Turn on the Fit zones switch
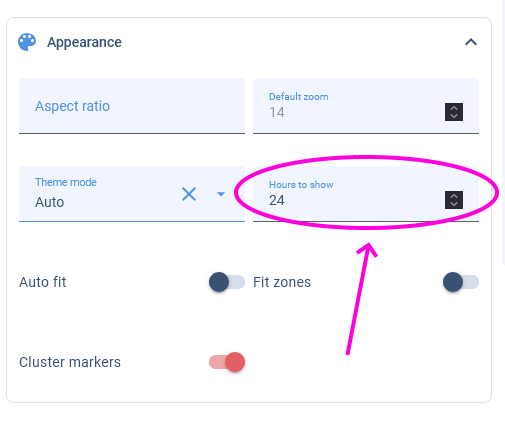The width and height of the screenshot is (505, 426). pos(461,282)
